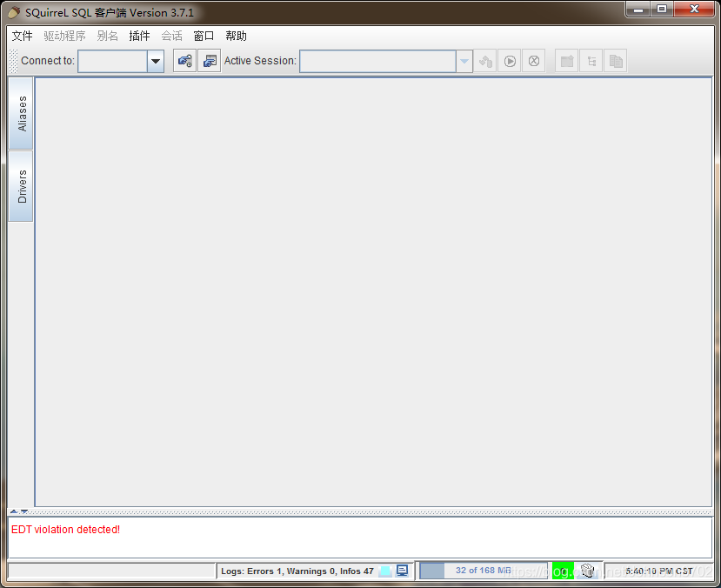
Task: Click the down arrow on message panel divider
Action: (24, 511)
